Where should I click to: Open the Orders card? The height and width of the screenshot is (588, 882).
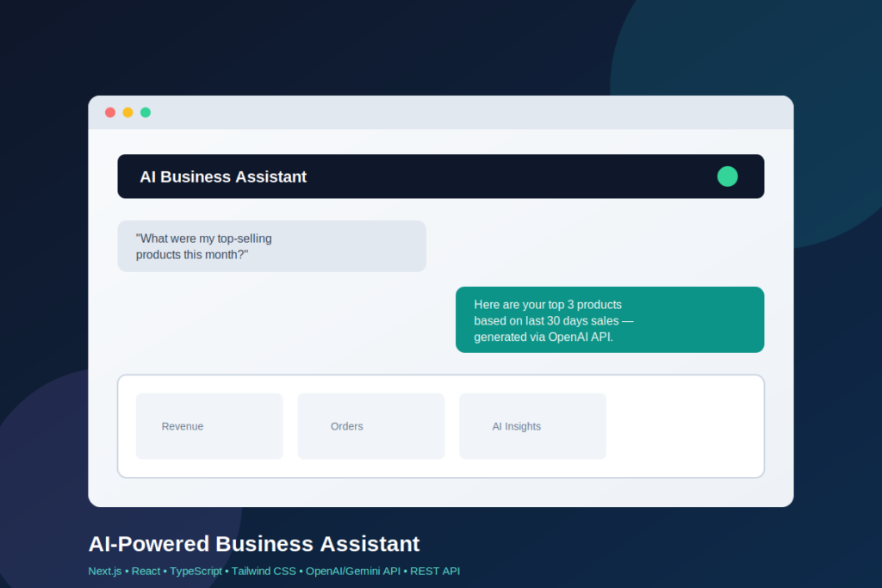(x=370, y=426)
